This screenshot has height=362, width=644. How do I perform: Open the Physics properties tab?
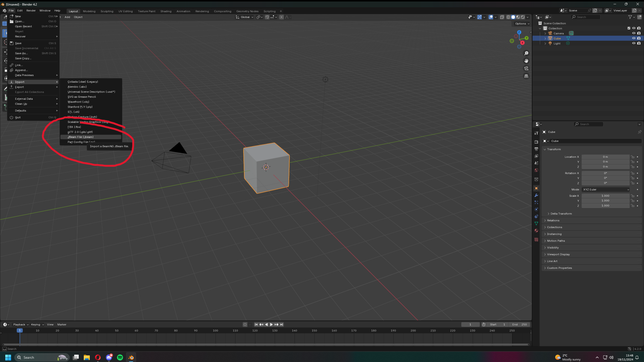click(x=536, y=209)
